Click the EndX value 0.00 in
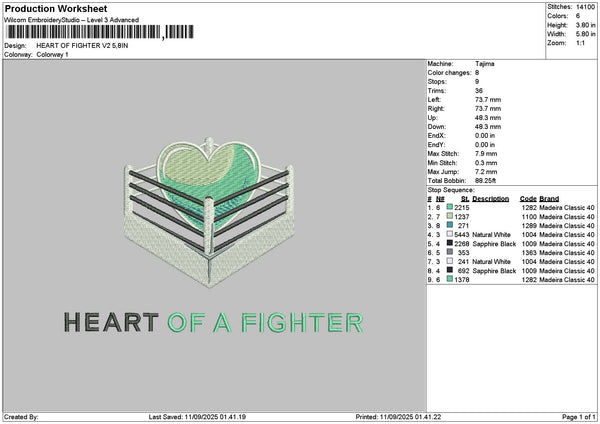Image resolution: width=600 pixels, height=424 pixels. (485, 136)
